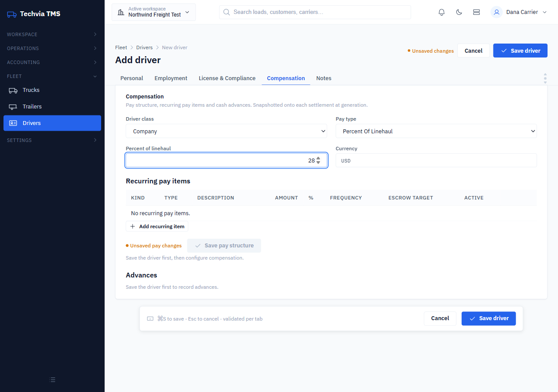Click the Percent of linehaul input field
The image size is (558, 392).
226,160
